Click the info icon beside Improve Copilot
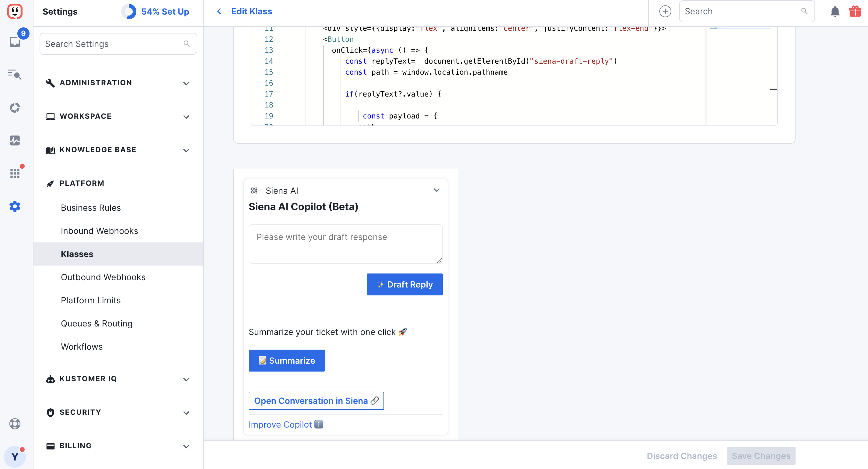This screenshot has width=868, height=469. pyautogui.click(x=318, y=424)
